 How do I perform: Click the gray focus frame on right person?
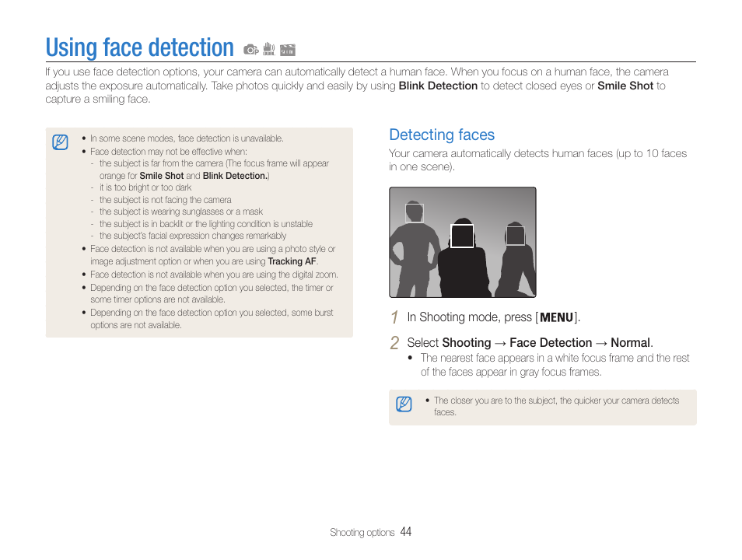pyautogui.click(x=516, y=235)
